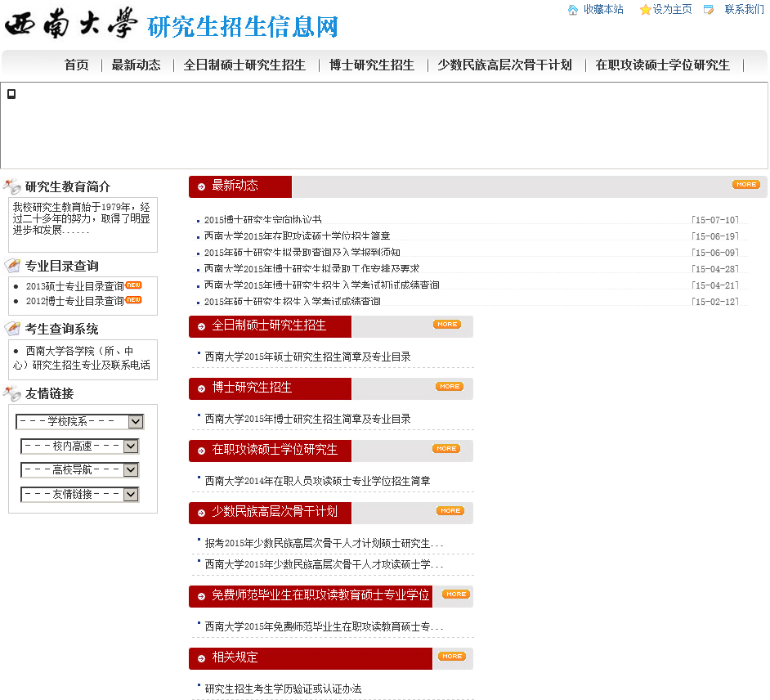
Task: Select 少数民族高层次骨干计划 navigation item
Action: tap(505, 65)
